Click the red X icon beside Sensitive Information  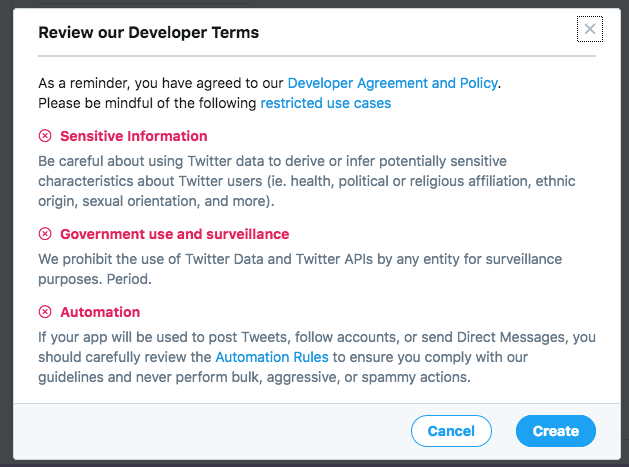tap(45, 136)
